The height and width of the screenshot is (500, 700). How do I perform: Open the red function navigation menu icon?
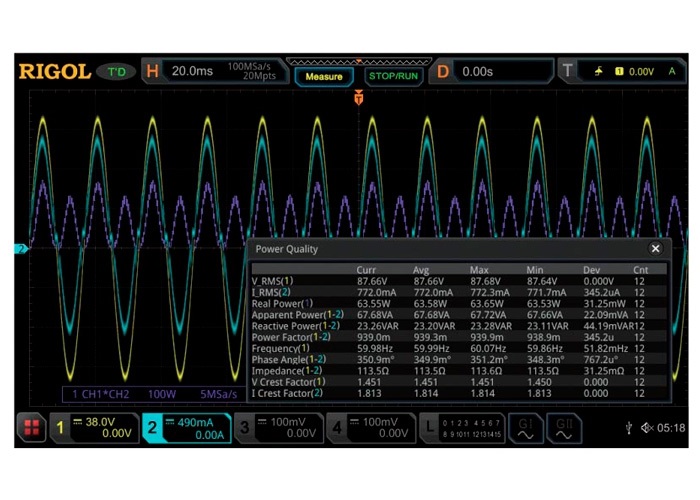[33, 428]
